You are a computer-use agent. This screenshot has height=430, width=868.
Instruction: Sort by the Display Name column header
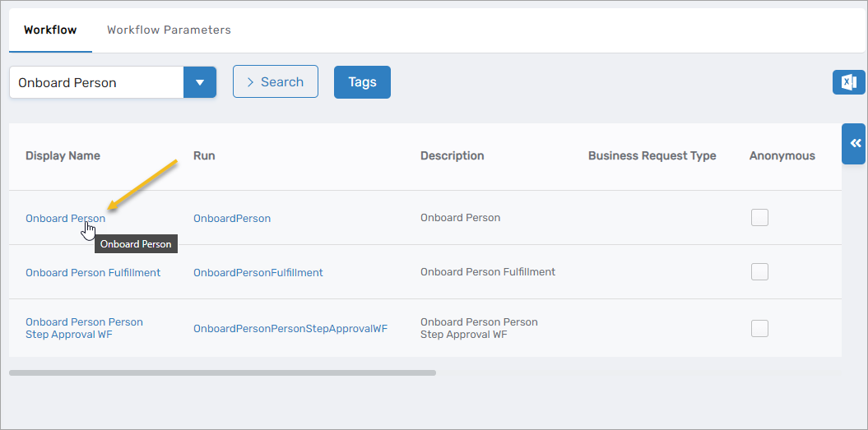pos(63,155)
